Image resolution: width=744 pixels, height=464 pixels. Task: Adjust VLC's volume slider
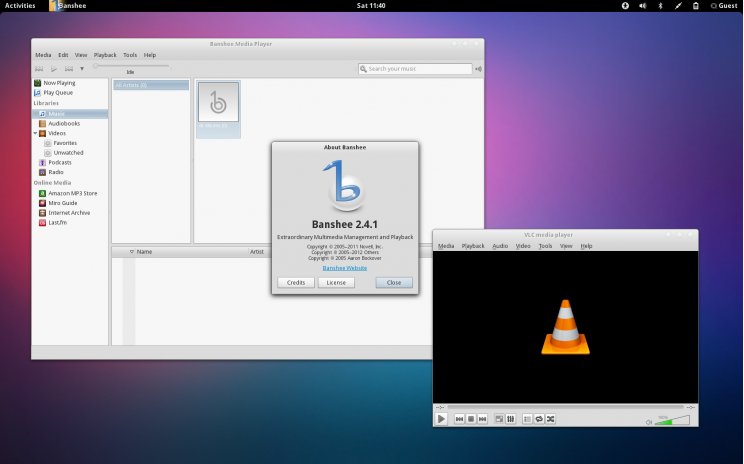tap(672, 420)
